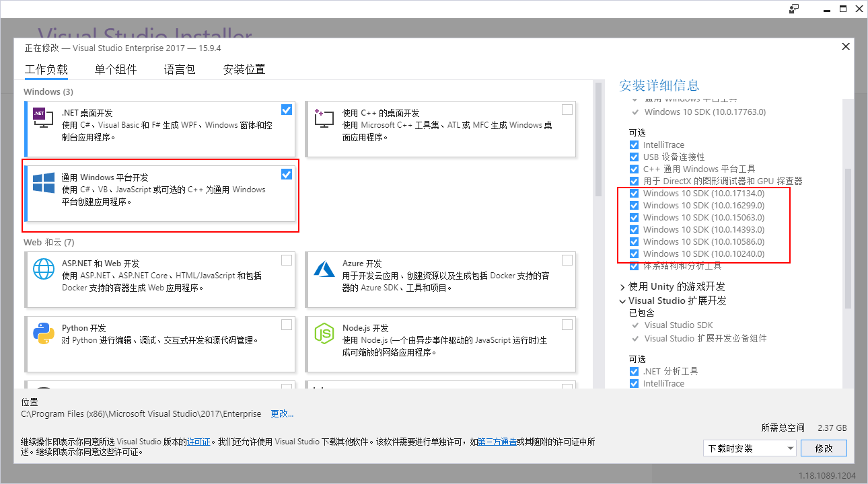This screenshot has width=868, height=484.
Task: Uncheck the .NET 桌面开发 workload checkbox
Action: 287,110
